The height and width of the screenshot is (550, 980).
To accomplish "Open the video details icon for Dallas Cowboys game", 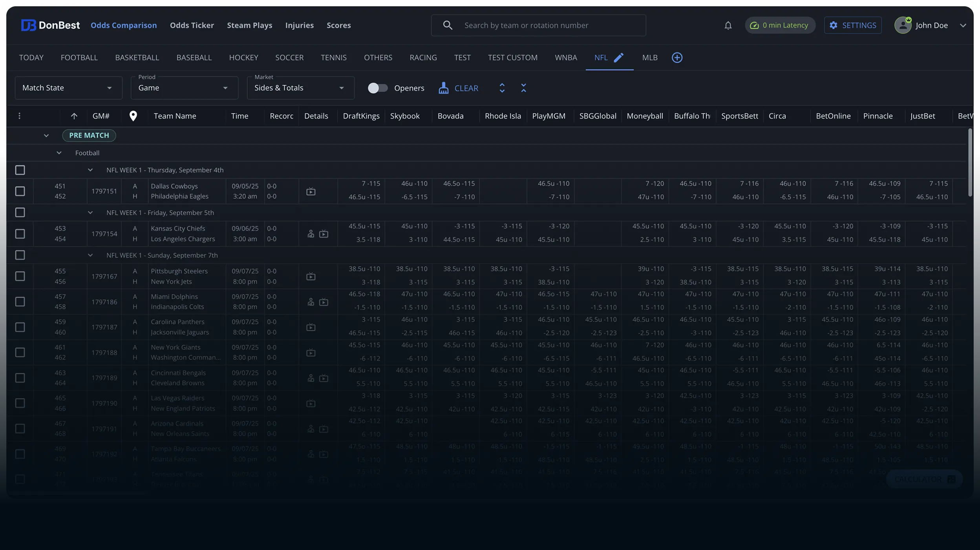I will click(x=311, y=191).
